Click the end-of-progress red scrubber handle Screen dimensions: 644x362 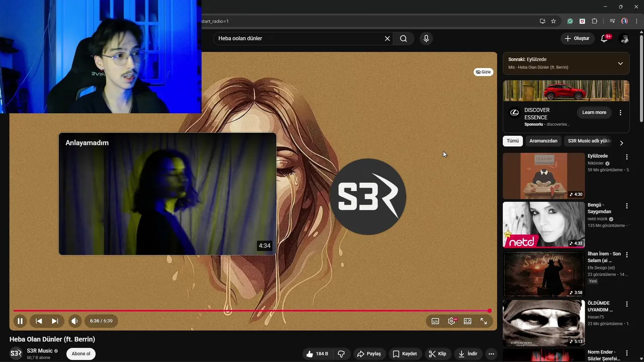tap(490, 311)
